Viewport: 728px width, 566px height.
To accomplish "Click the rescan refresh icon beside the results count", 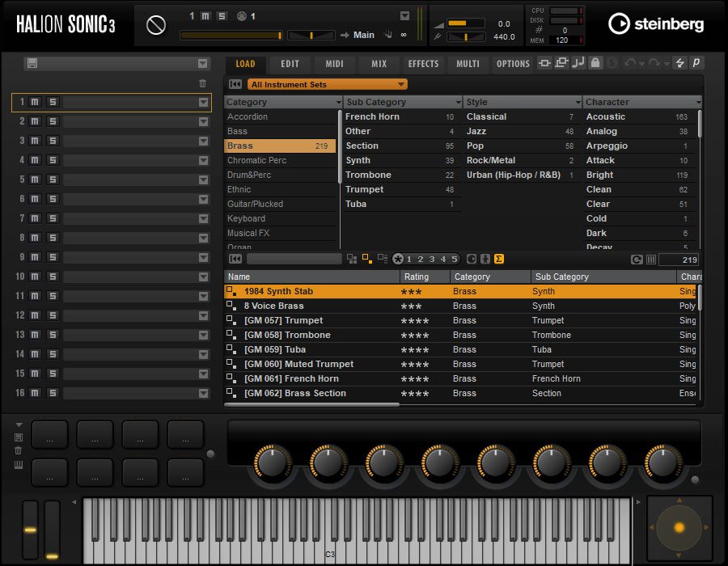I will coord(637,259).
